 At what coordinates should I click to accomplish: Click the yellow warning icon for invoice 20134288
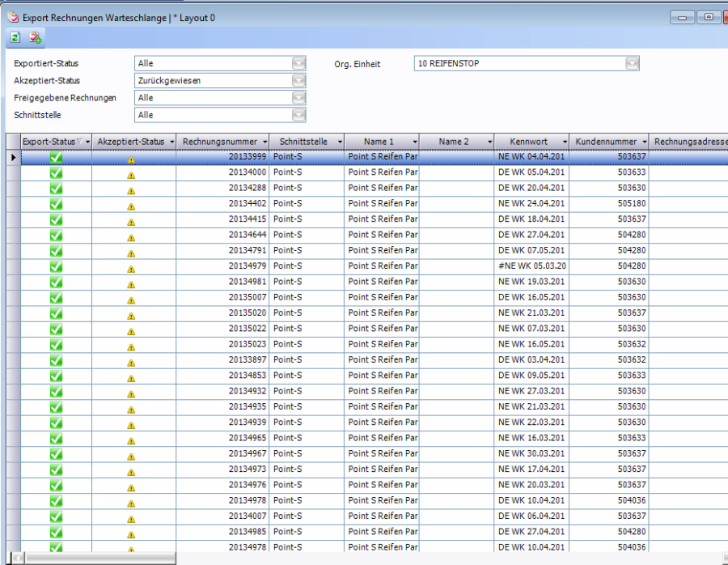131,189
